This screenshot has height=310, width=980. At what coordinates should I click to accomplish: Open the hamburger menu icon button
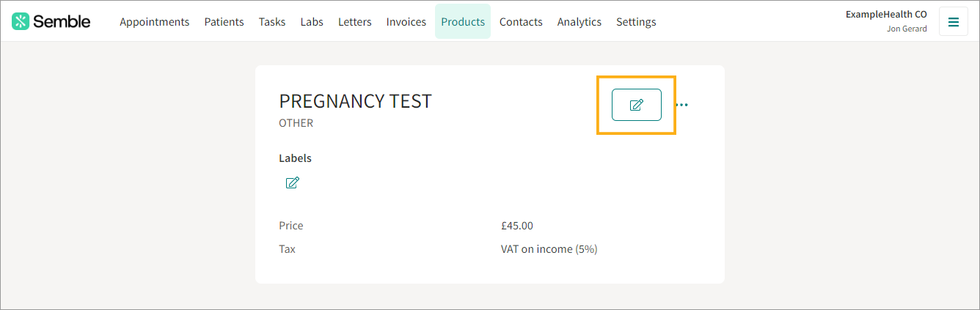[954, 21]
